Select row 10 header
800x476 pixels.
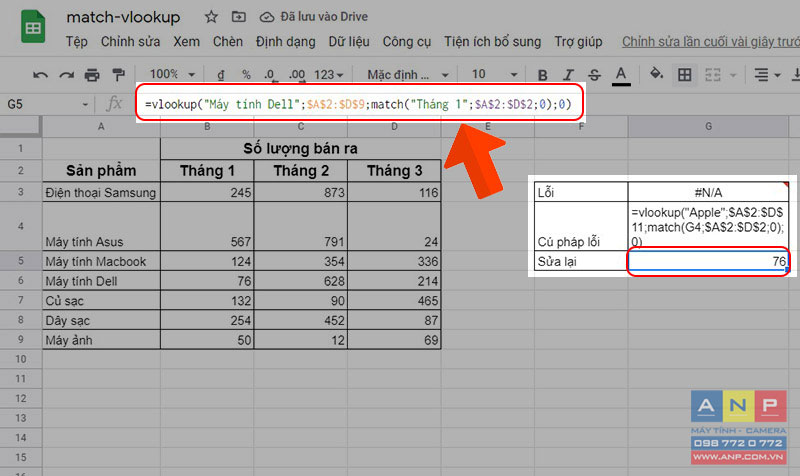pos(20,359)
